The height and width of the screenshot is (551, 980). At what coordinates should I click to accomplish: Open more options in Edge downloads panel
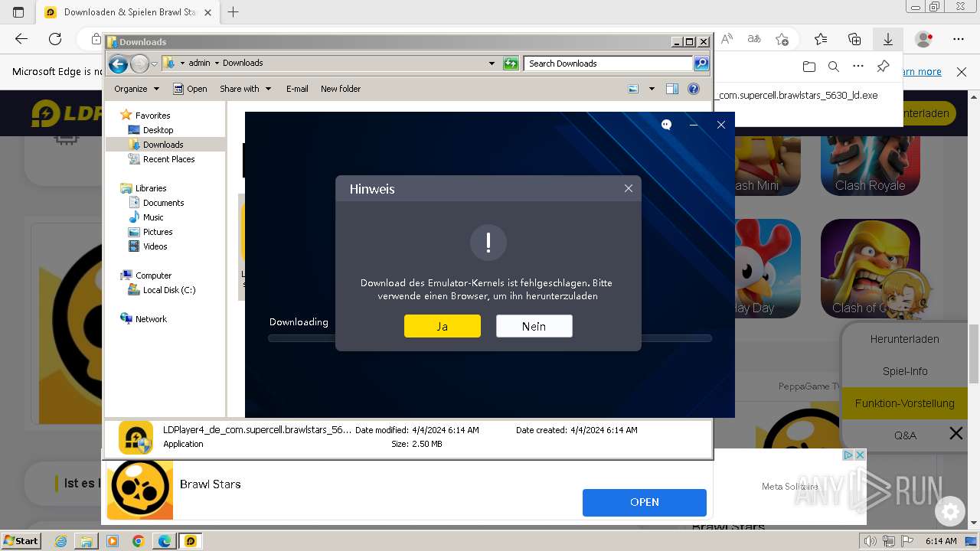(x=857, y=67)
